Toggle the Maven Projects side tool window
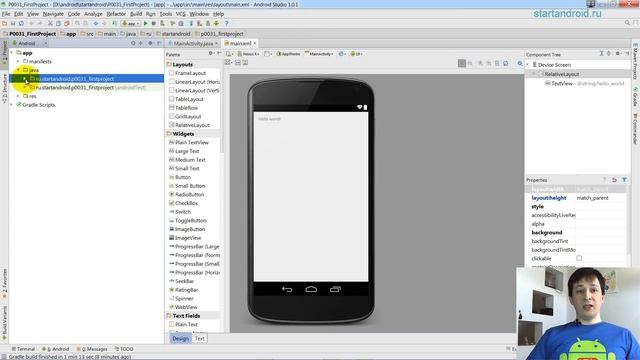 click(636, 60)
